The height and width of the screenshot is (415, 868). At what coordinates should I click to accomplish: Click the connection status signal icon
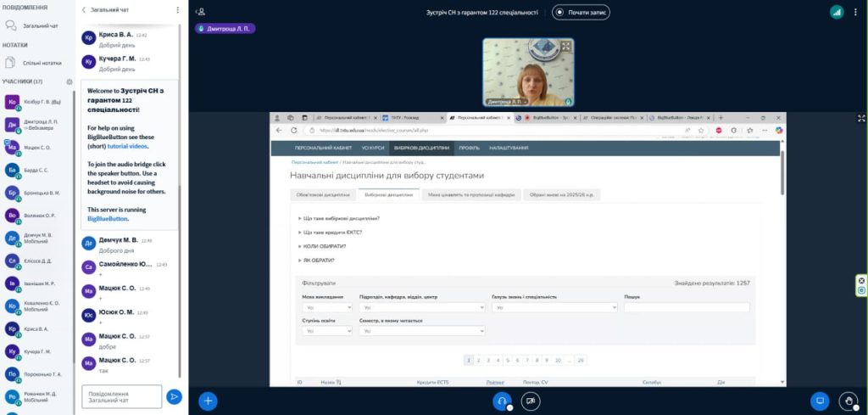837,12
